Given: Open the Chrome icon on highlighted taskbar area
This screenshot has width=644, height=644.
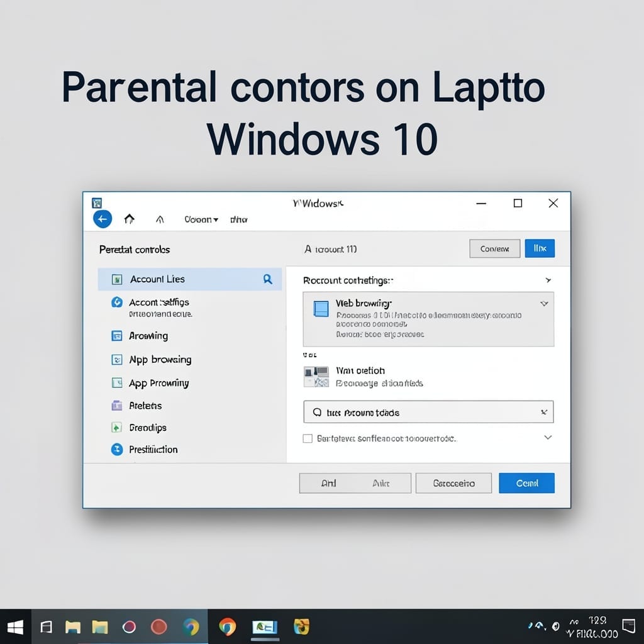Looking at the screenshot, I should click(191, 627).
